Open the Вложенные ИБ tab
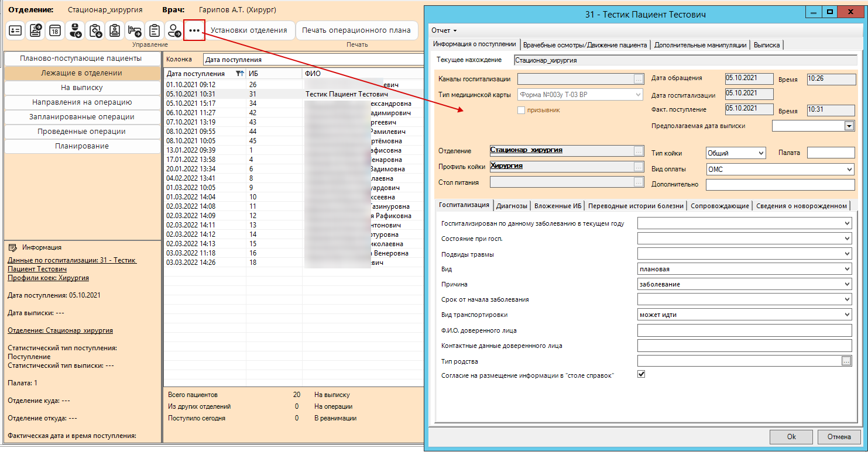868x452 pixels. point(558,206)
